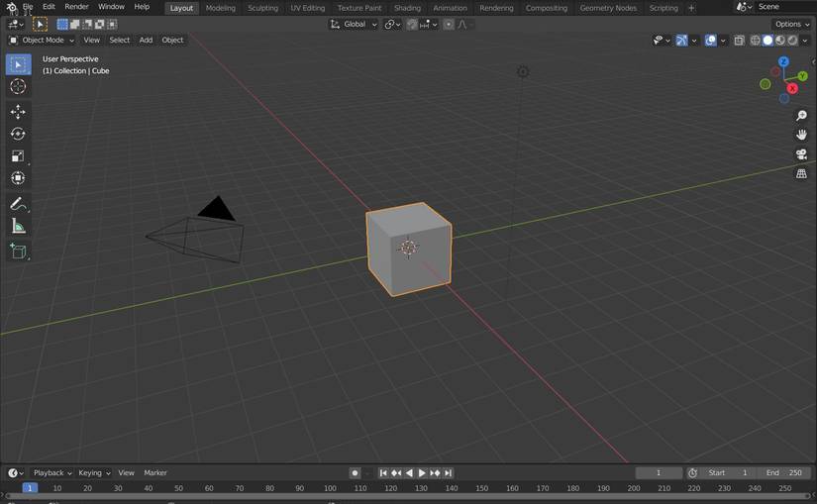Select the Measure tool
Screen dimensions: 817x504
point(18,226)
